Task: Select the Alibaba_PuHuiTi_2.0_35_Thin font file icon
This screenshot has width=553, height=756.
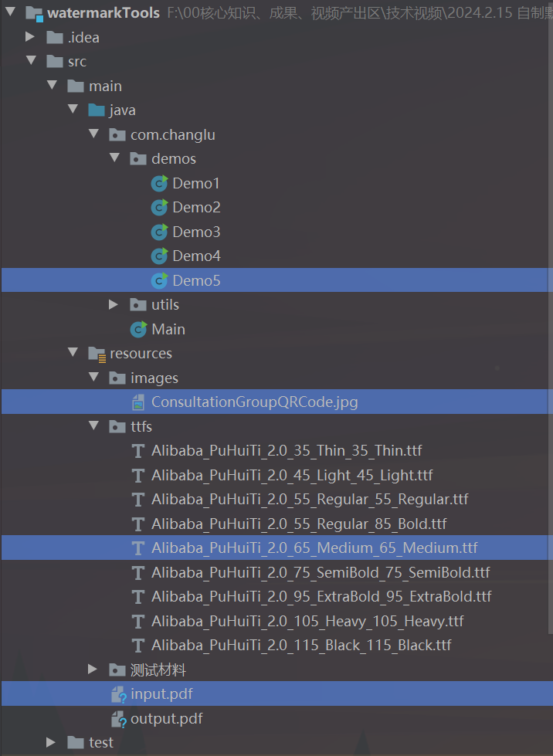Action: coord(138,450)
